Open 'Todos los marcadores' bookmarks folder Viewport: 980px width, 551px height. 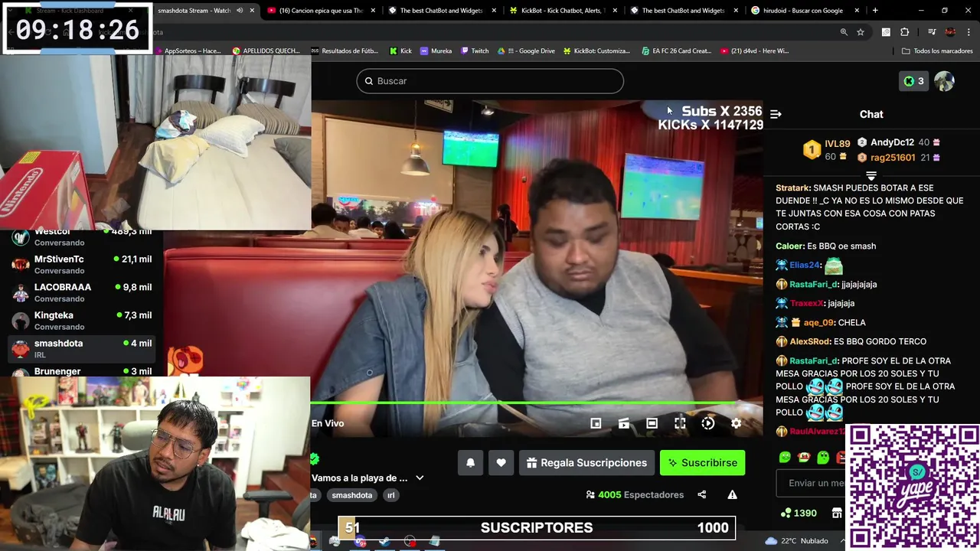click(937, 51)
